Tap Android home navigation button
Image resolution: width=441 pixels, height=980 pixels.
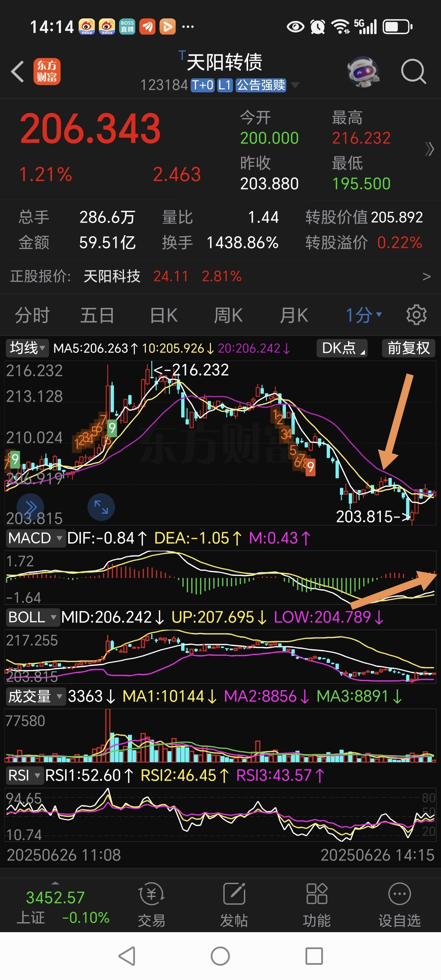pos(220,956)
